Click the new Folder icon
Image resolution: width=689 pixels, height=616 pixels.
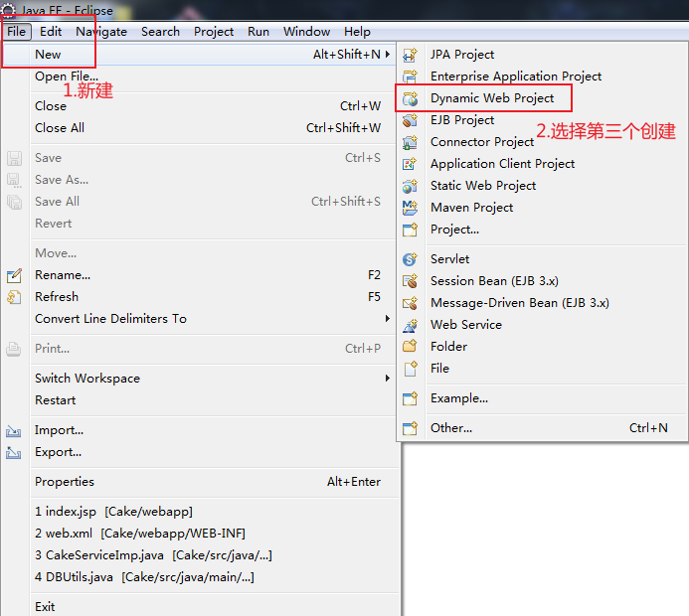410,347
